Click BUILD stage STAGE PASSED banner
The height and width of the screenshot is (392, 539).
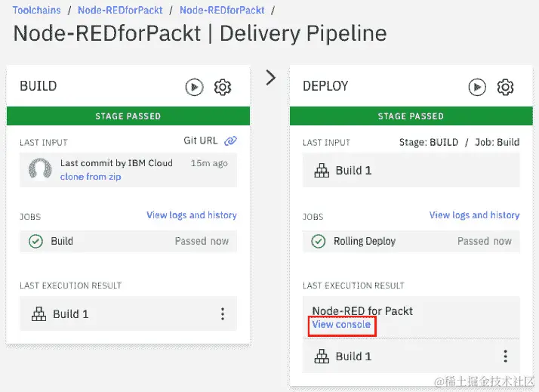click(x=128, y=116)
